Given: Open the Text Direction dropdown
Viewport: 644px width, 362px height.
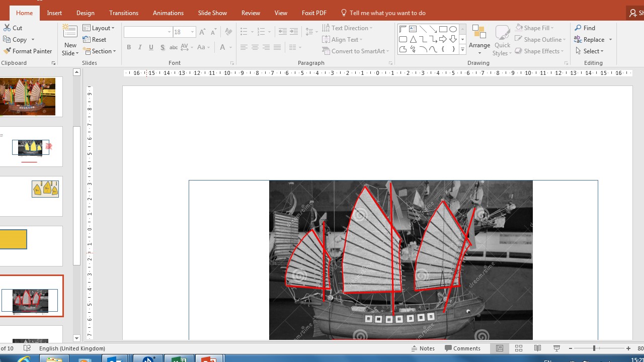Looking at the screenshot, I should (x=348, y=28).
